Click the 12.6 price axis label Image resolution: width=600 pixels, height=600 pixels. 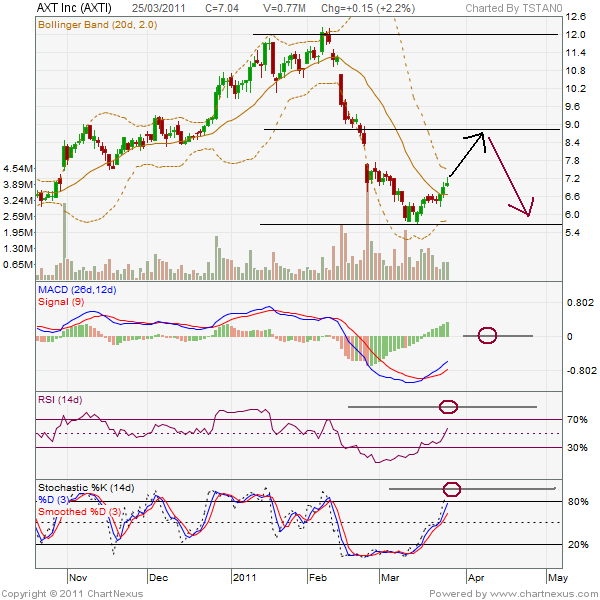click(x=576, y=17)
